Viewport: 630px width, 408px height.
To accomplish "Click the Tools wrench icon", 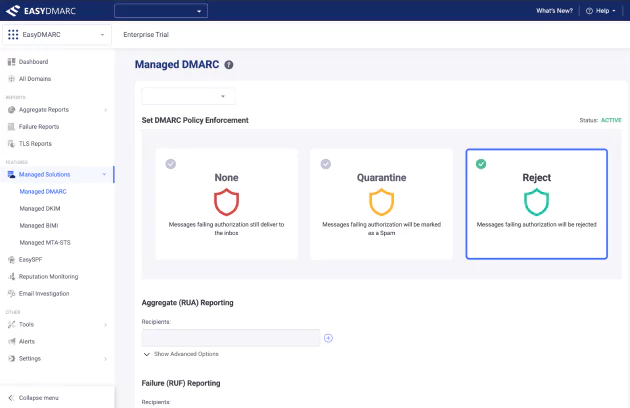I will (11, 324).
